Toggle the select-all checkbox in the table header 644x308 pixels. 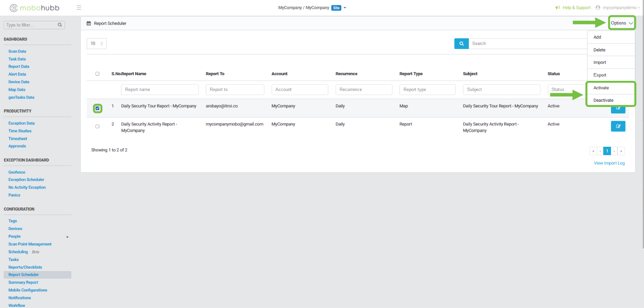pos(97,74)
